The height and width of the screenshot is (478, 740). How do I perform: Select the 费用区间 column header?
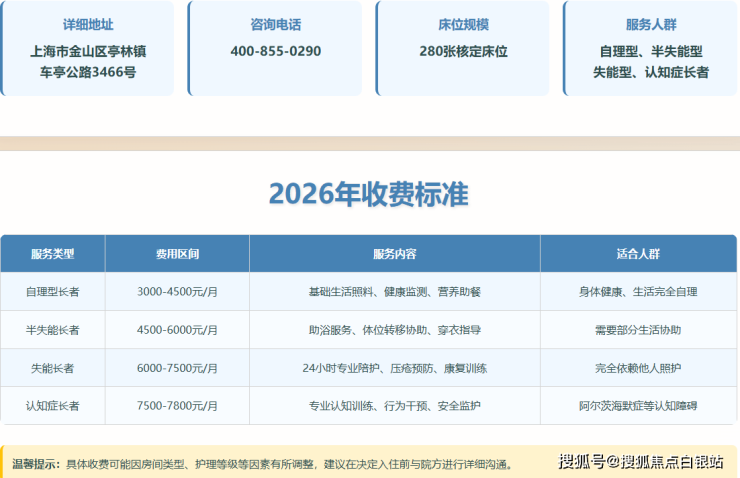coord(177,254)
